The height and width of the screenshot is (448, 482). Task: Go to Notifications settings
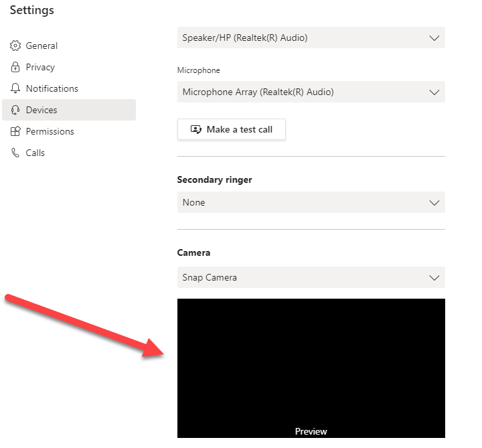tap(69, 88)
